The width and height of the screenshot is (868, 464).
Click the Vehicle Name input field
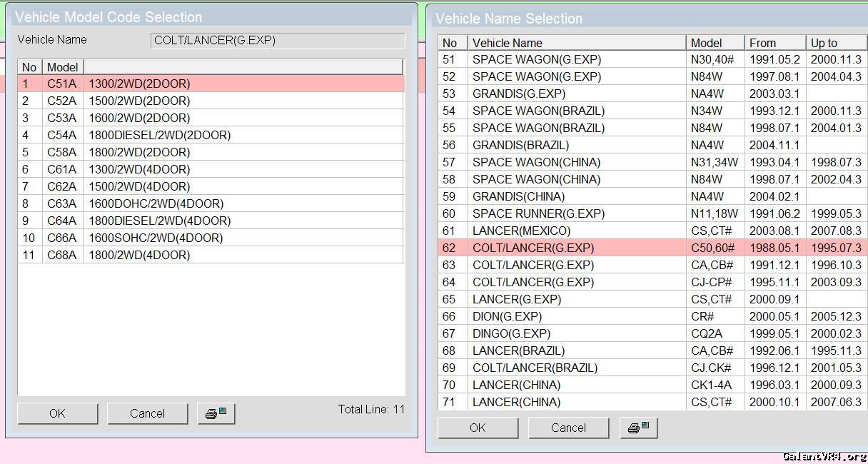pyautogui.click(x=278, y=41)
